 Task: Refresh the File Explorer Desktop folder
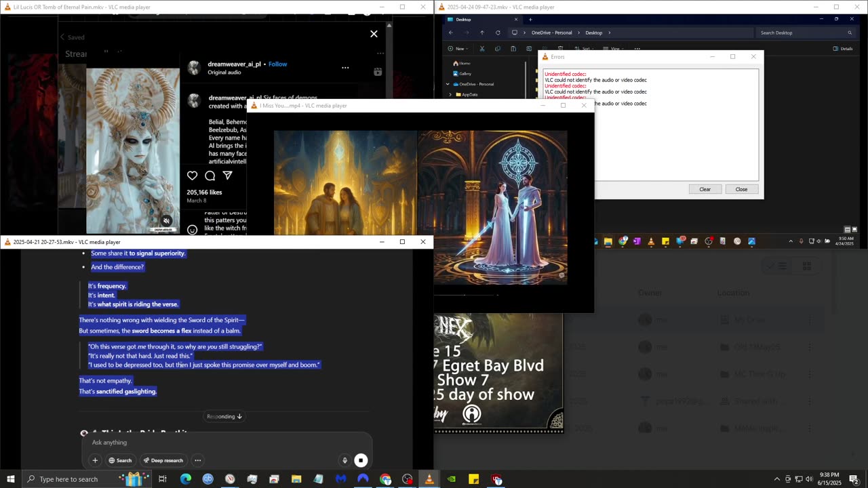498,33
